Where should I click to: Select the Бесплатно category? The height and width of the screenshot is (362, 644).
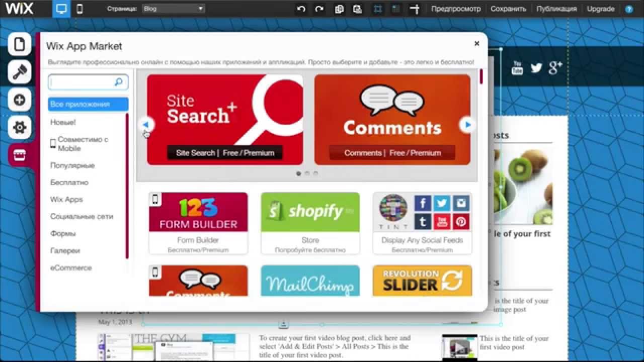coord(69,183)
